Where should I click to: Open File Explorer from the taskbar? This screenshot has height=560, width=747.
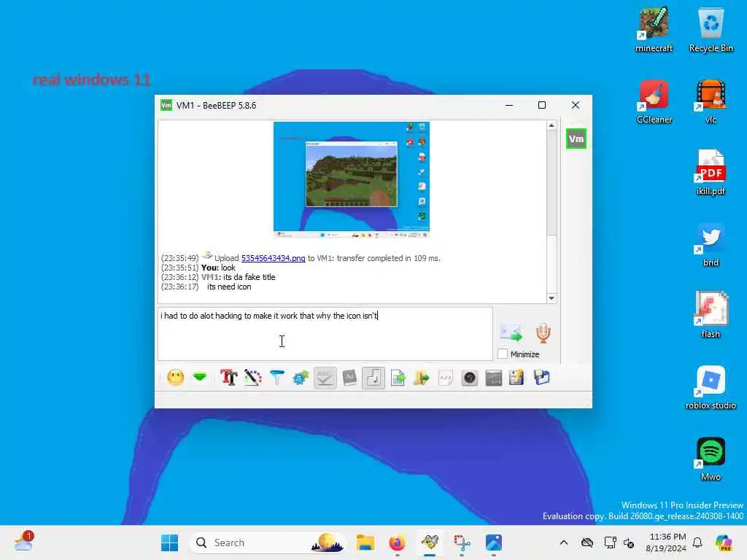coord(365,542)
